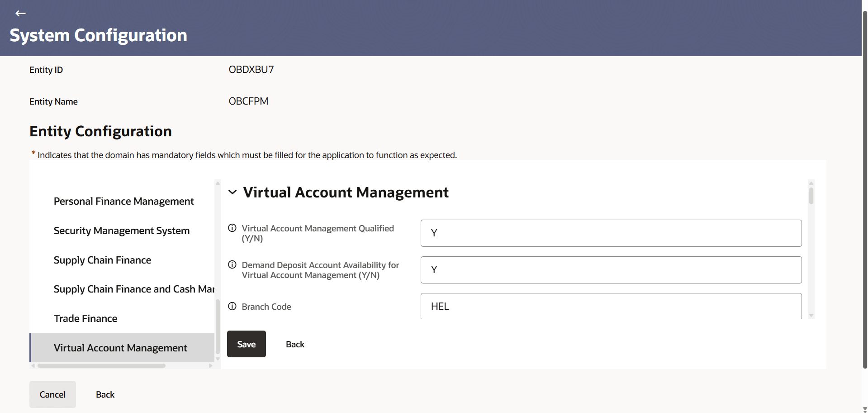Click the right-side section scrollbar
This screenshot has width=868, height=413.
pos(811,195)
